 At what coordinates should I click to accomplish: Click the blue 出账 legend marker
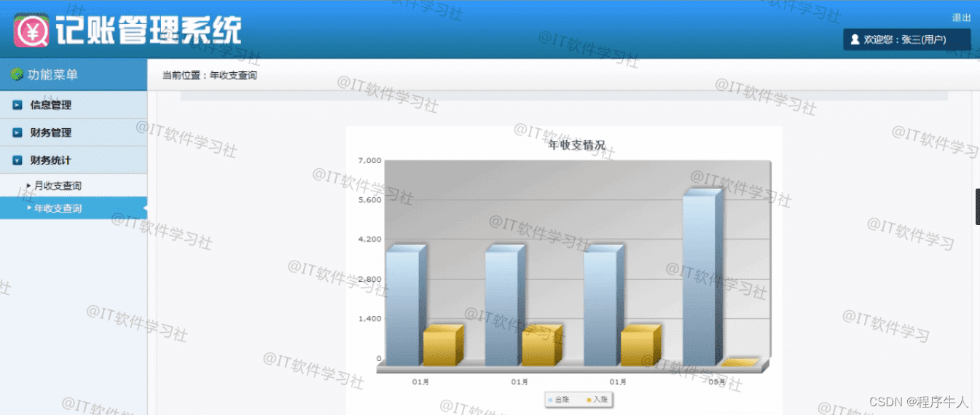pos(551,400)
